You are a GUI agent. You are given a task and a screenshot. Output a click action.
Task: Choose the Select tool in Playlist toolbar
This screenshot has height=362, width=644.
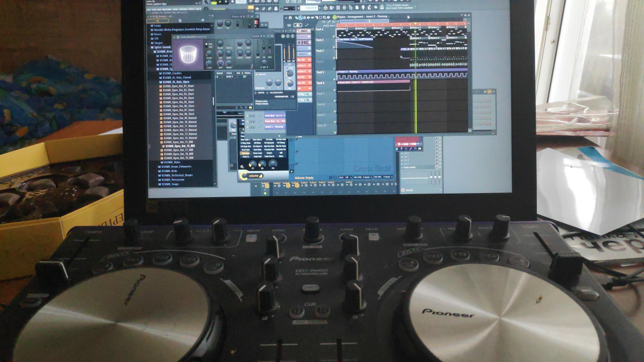click(320, 17)
